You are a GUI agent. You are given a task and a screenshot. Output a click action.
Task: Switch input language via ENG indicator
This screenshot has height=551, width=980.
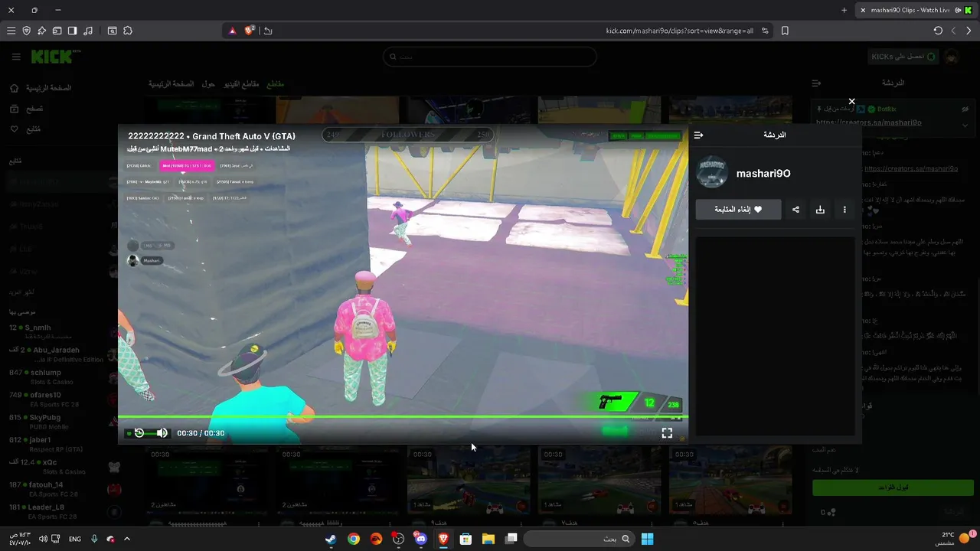[x=75, y=539]
